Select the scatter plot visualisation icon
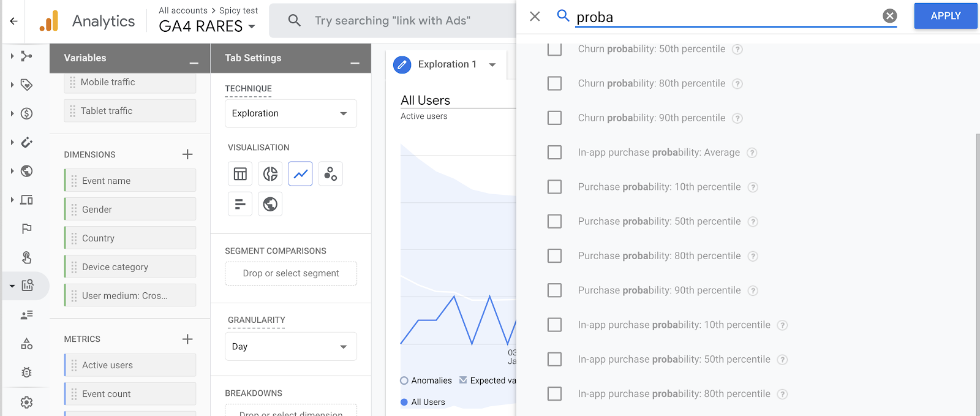980x416 pixels. point(330,174)
